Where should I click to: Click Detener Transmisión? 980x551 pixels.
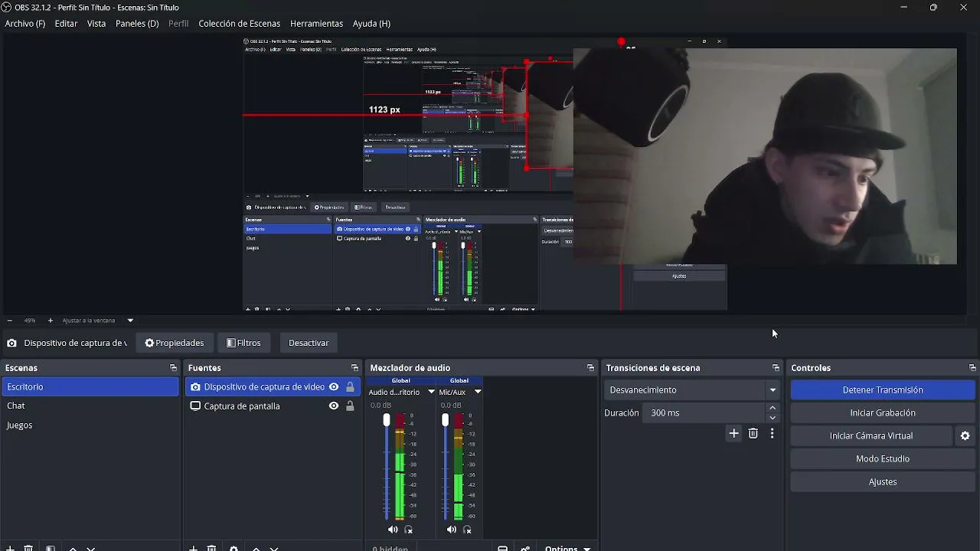coord(883,390)
